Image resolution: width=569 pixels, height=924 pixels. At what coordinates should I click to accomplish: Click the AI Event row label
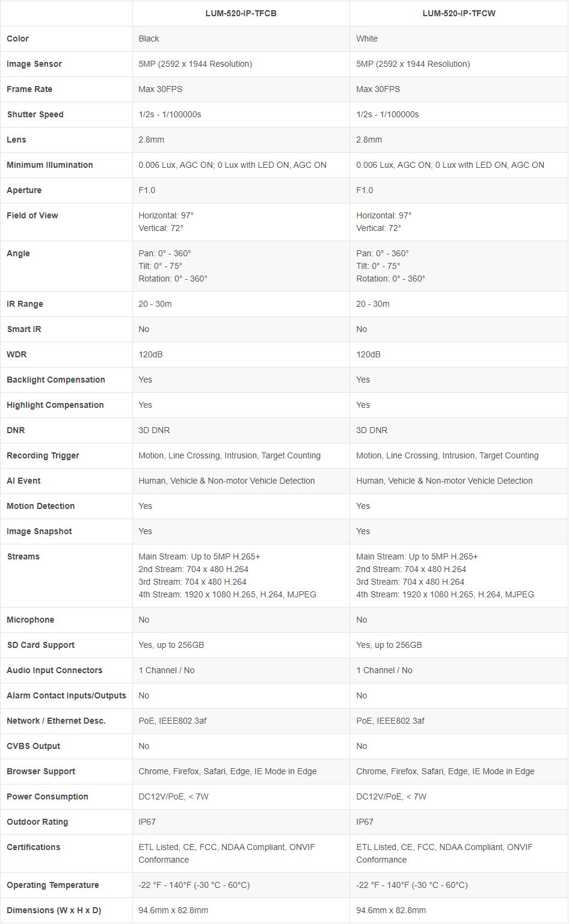23,481
